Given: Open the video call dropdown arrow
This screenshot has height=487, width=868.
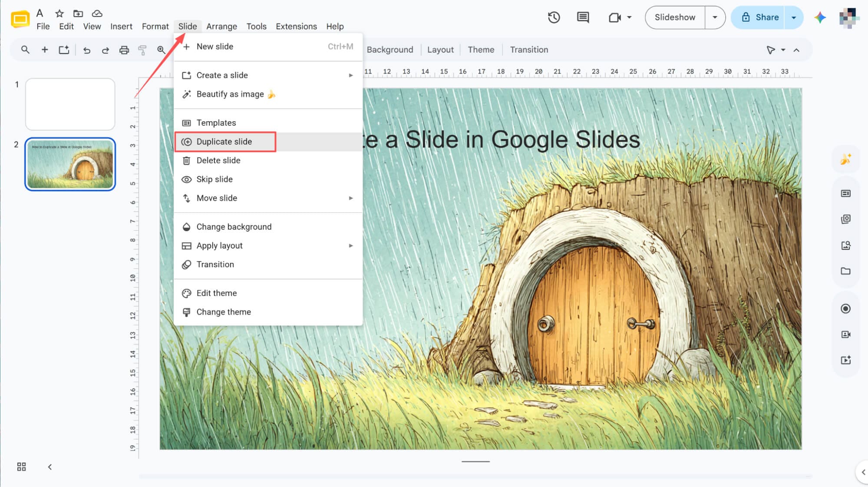Looking at the screenshot, I should (629, 17).
